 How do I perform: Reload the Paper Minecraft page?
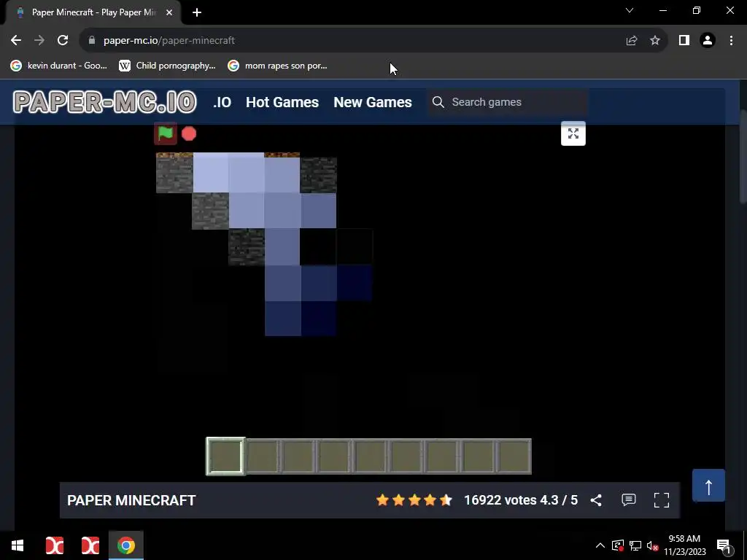(x=63, y=41)
